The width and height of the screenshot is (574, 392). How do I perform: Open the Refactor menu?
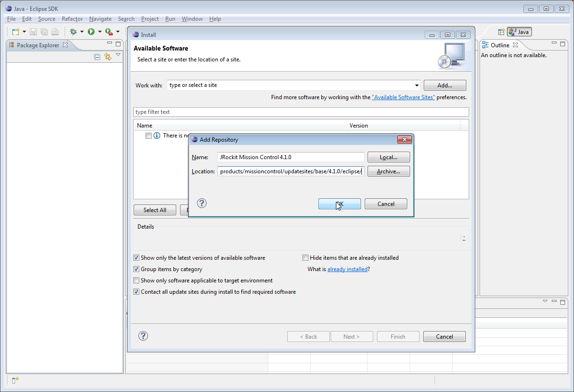tap(72, 19)
